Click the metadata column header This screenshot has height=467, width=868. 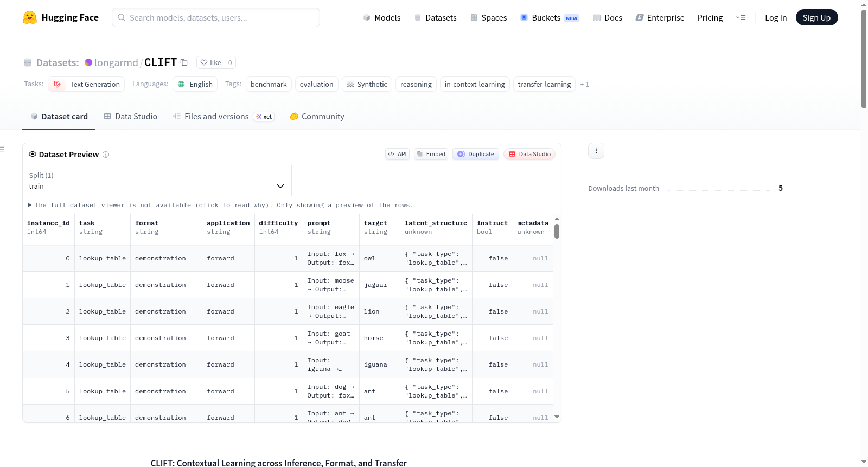[533, 227]
